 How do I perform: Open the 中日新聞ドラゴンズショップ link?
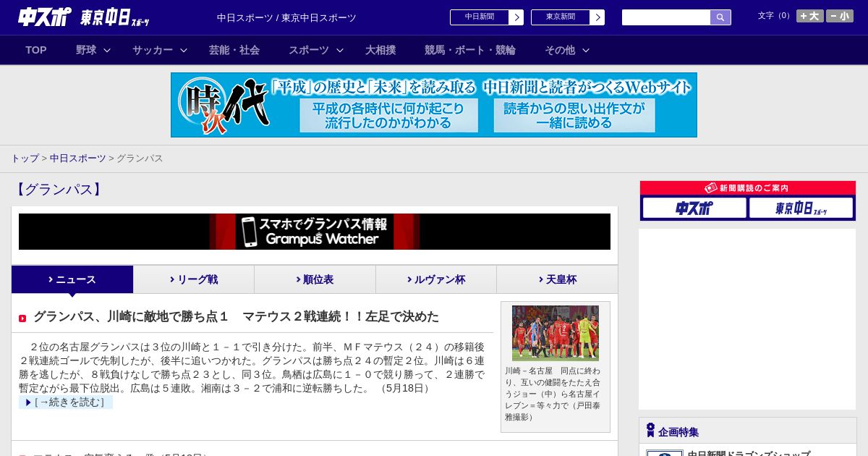point(749,453)
